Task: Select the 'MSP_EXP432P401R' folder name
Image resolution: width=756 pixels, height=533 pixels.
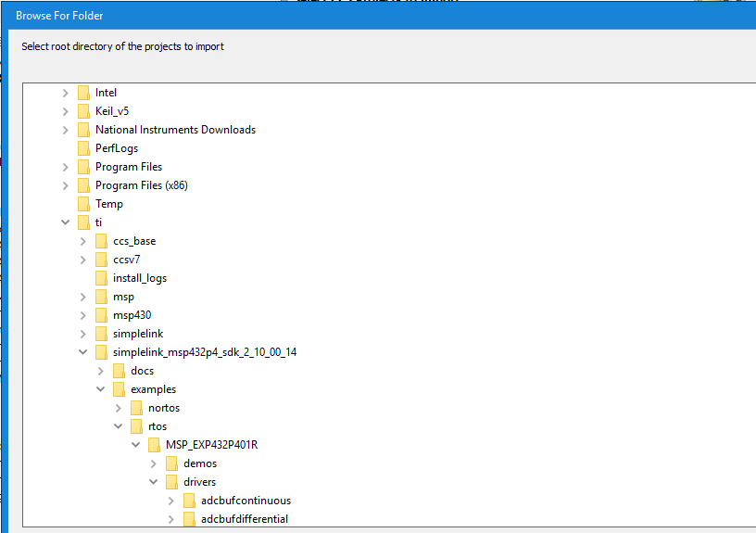Action: pyautogui.click(x=211, y=445)
